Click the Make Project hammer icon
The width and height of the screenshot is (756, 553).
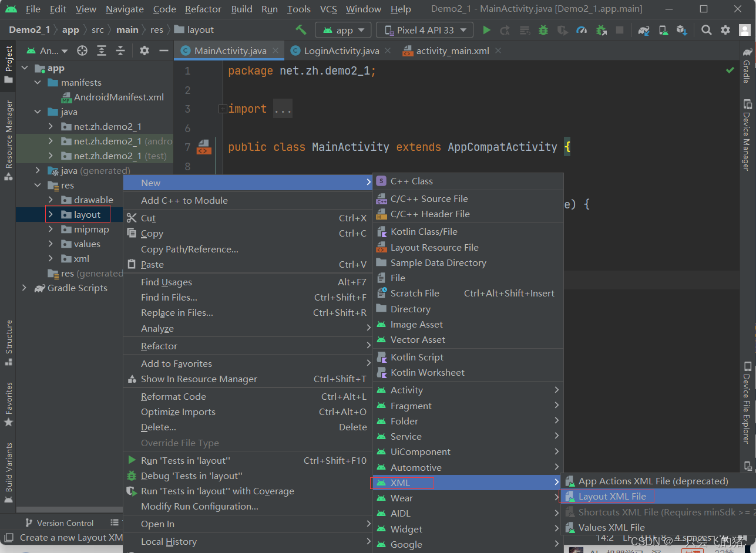pyautogui.click(x=301, y=30)
